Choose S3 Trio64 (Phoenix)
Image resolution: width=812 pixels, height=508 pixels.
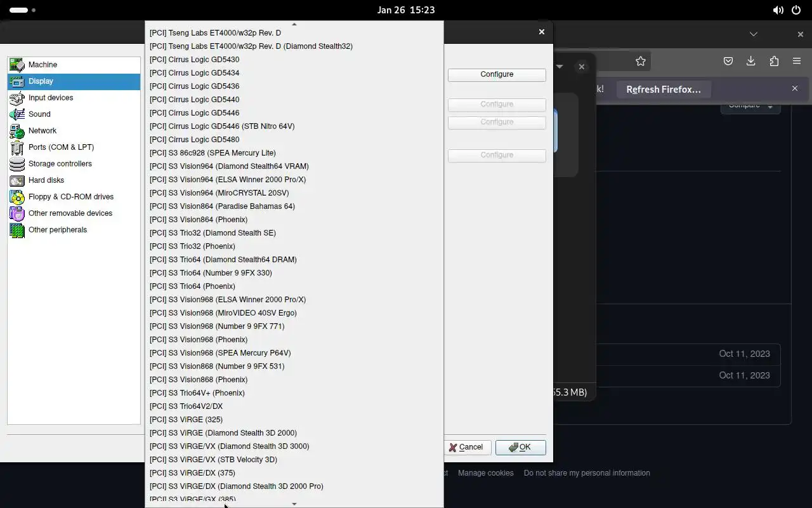[x=294, y=286]
